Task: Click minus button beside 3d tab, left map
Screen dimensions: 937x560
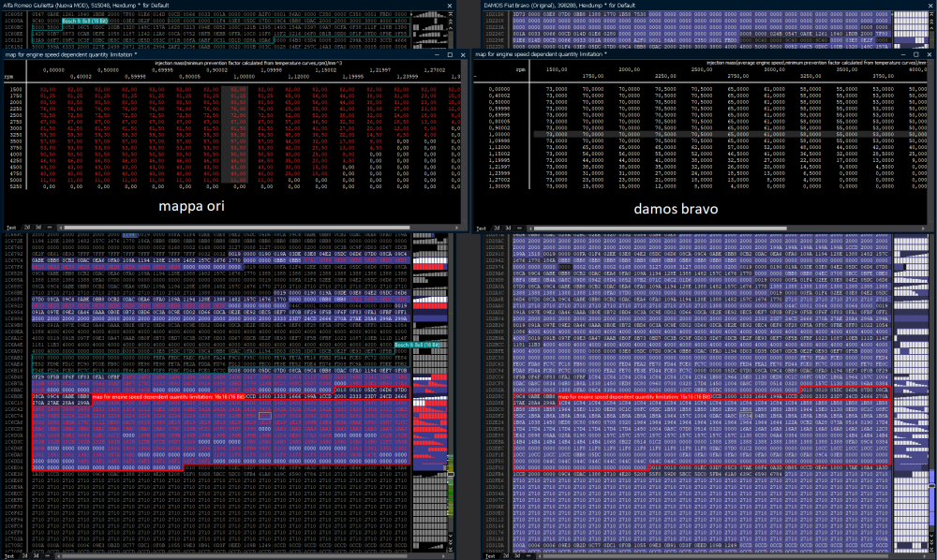Action: click(x=49, y=228)
